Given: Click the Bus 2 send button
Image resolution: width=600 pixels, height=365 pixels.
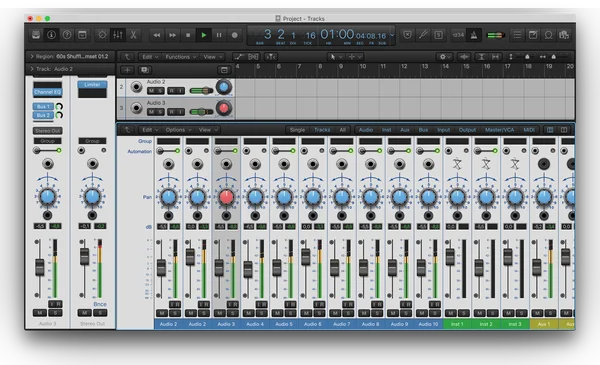Looking at the screenshot, I should tap(43, 115).
